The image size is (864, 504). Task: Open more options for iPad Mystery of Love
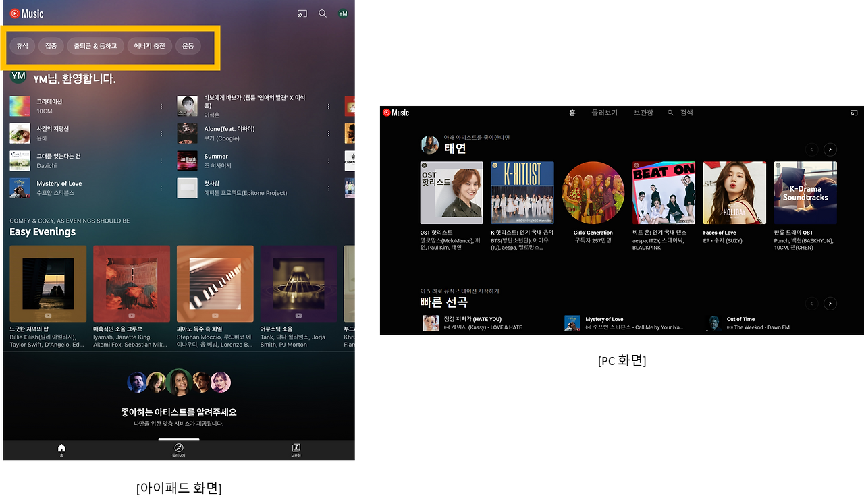[x=161, y=188]
